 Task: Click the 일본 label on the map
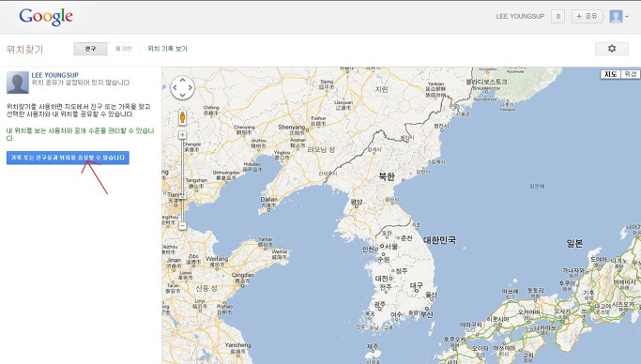(x=574, y=244)
